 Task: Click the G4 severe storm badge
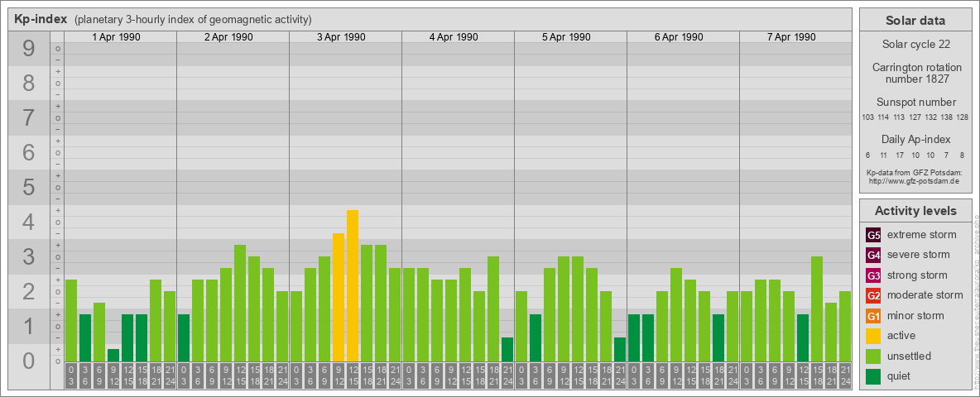click(x=873, y=255)
